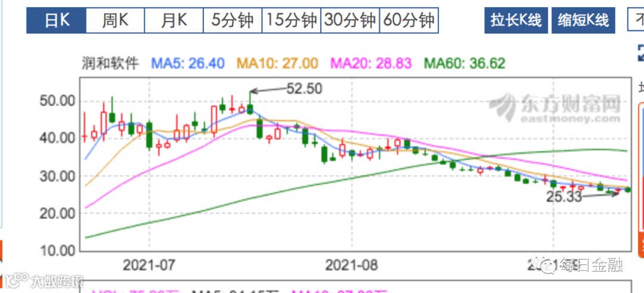The height and width of the screenshot is (293, 644).
Task: Switch to the 周K weekly tab
Action: click(116, 20)
